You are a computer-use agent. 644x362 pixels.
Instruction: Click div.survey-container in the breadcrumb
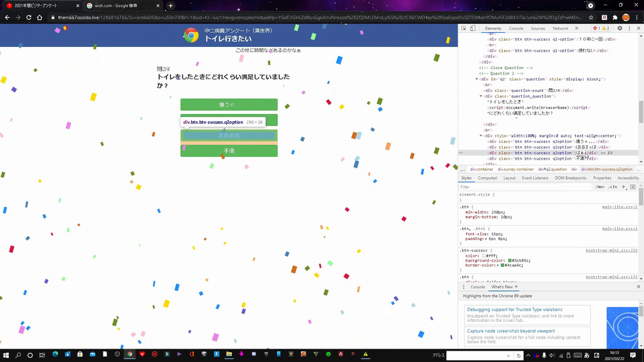click(x=515, y=169)
